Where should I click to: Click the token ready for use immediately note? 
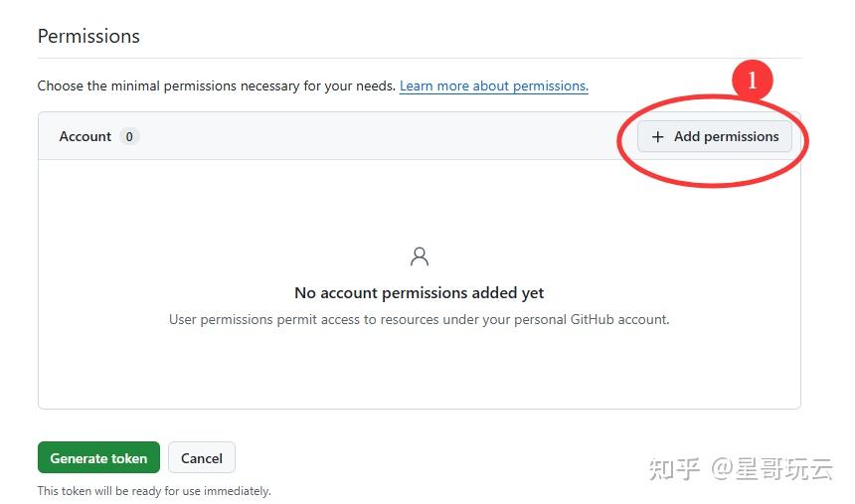click(x=154, y=491)
